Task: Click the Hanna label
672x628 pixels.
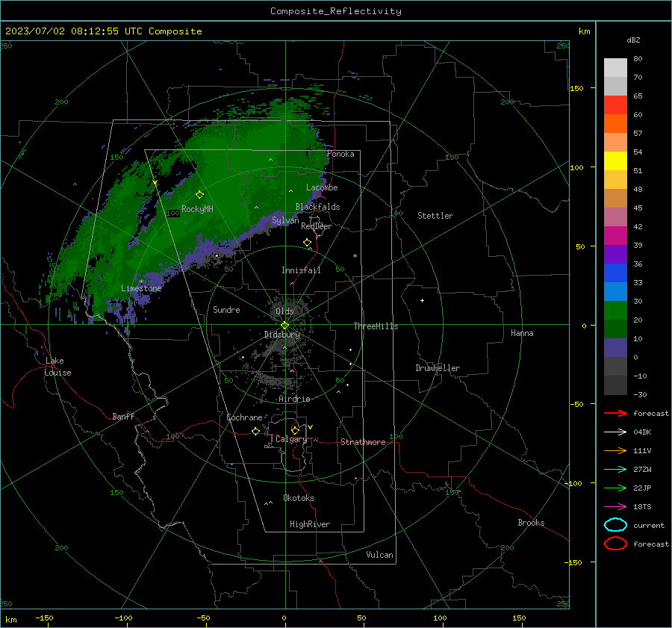Action: coord(522,333)
